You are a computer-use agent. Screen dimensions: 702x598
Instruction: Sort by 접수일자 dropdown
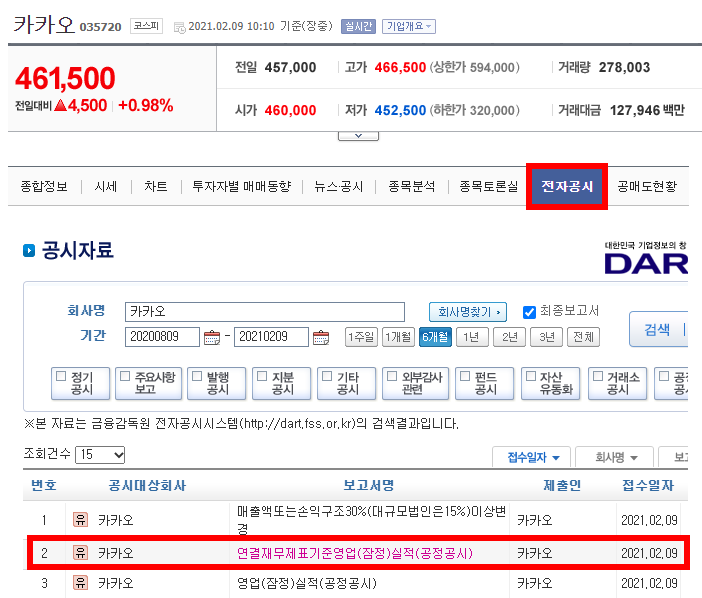[531, 457]
